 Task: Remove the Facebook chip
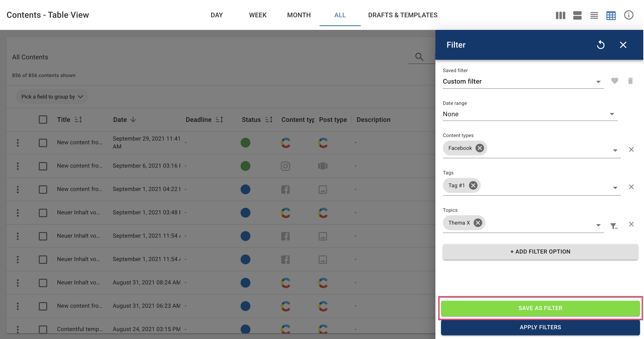tap(480, 148)
